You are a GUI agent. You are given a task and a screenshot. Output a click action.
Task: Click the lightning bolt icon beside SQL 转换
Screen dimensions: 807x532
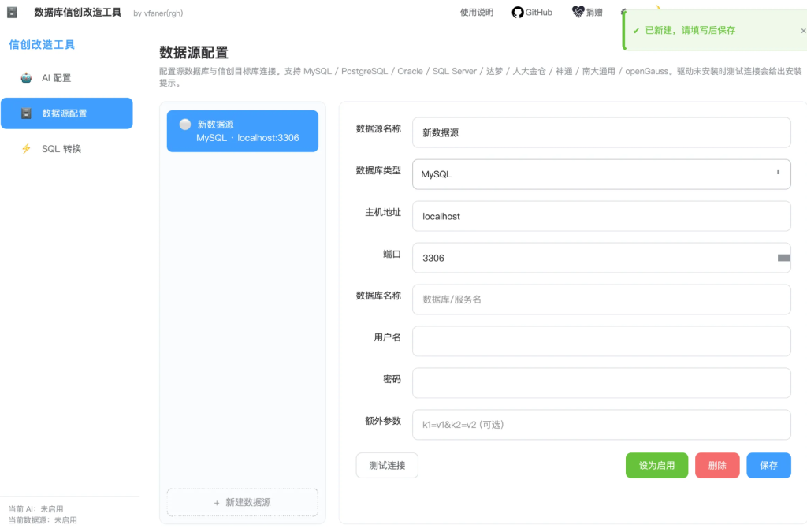tap(26, 149)
